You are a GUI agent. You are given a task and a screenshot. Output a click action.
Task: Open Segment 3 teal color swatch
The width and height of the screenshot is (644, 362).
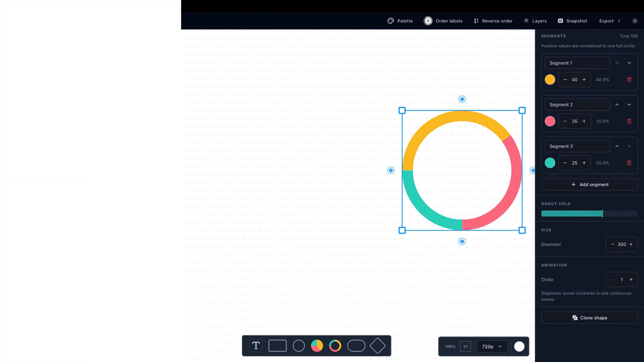click(550, 163)
